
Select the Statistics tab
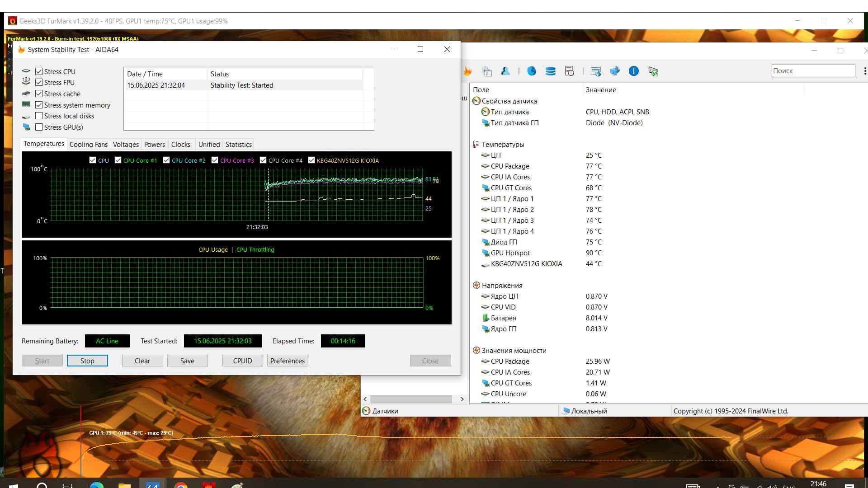pos(239,144)
